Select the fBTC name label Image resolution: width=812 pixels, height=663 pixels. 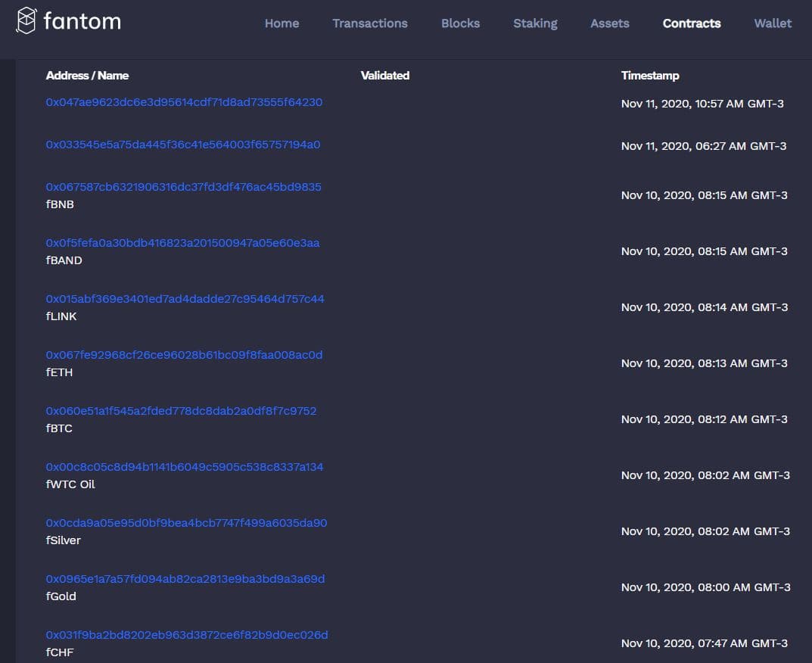pyautogui.click(x=59, y=428)
